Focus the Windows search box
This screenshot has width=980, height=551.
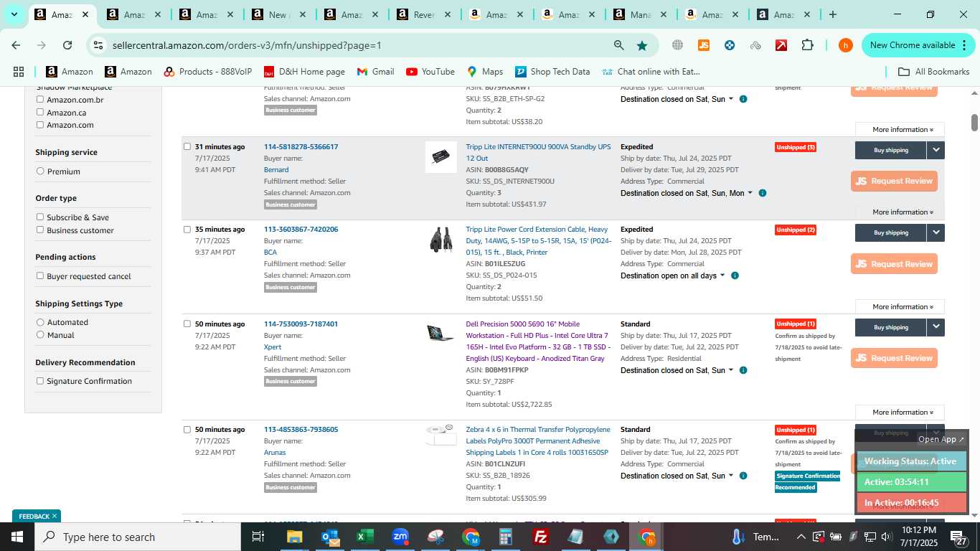[138, 537]
